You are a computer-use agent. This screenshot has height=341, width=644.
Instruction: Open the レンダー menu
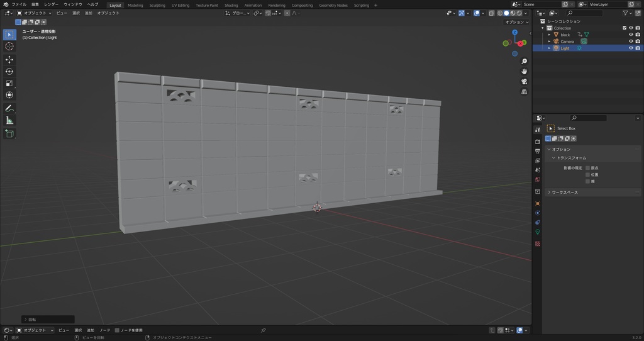[52, 4]
